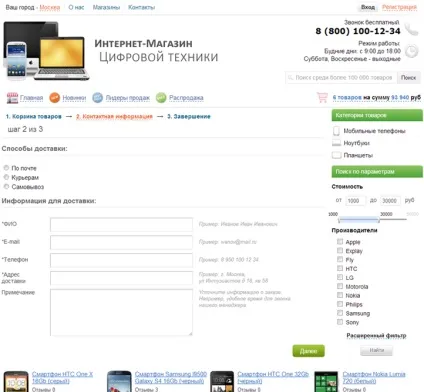Screen dimensions: 424x392
Task: Go to Главная navigation link
Action: pyautogui.click(x=32, y=98)
